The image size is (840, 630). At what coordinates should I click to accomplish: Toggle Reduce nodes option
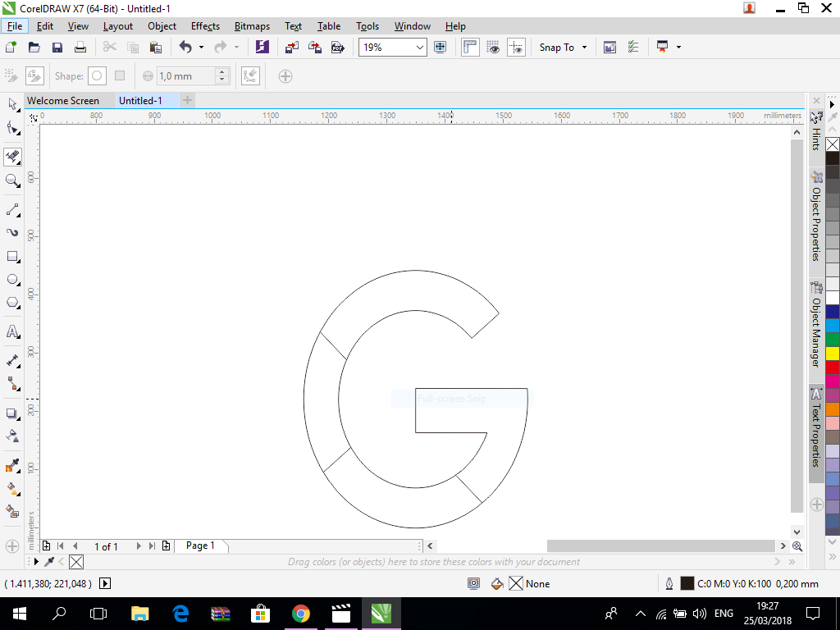pyautogui.click(x=250, y=76)
